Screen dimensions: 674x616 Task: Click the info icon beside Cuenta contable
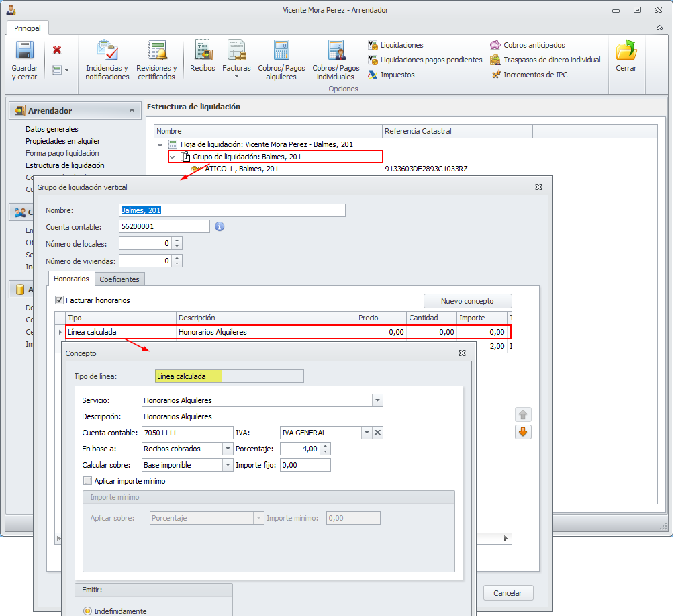[220, 226]
